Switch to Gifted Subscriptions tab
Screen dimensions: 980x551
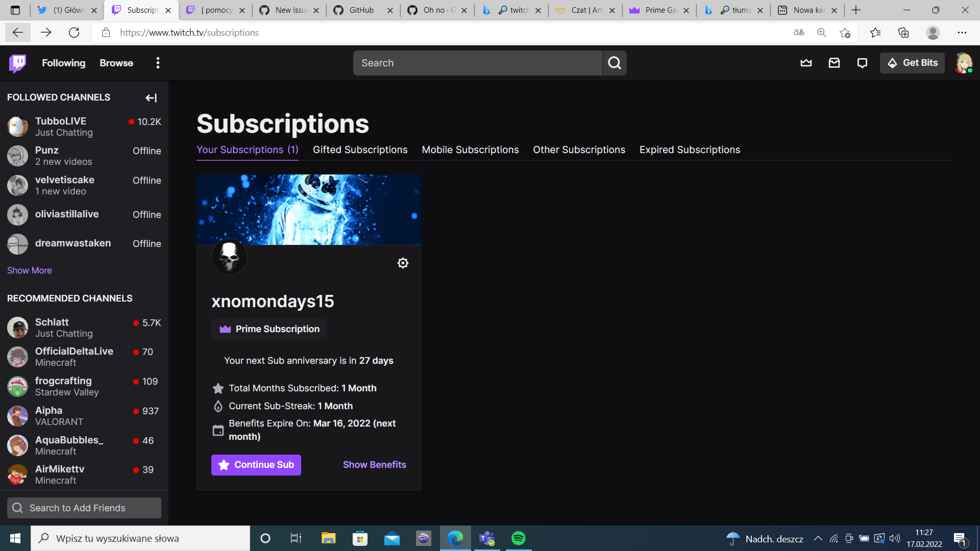[360, 149]
